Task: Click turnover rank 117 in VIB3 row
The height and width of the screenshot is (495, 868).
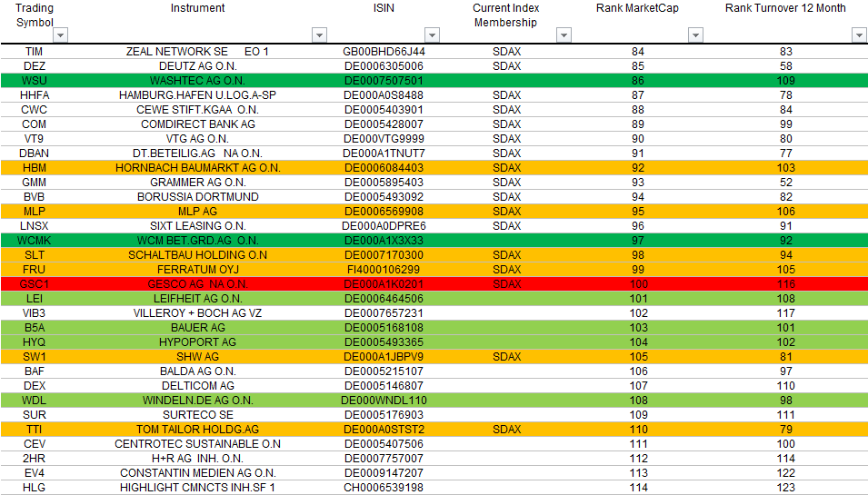Action: tap(785, 313)
